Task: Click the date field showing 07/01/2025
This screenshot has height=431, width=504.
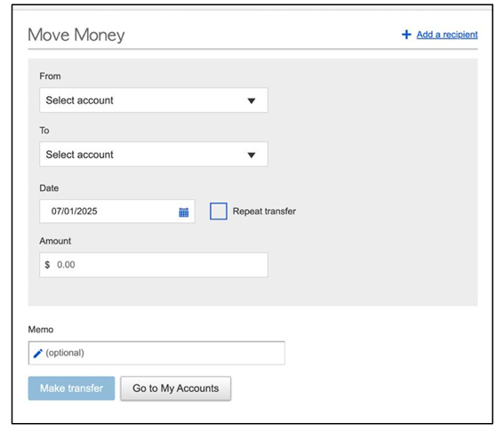Action: pyautogui.click(x=117, y=212)
